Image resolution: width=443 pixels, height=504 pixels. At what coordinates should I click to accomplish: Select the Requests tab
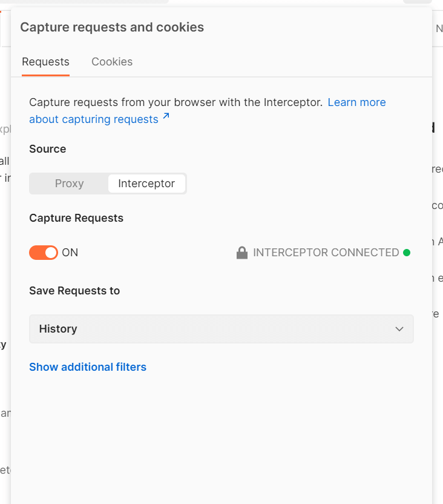click(x=45, y=62)
